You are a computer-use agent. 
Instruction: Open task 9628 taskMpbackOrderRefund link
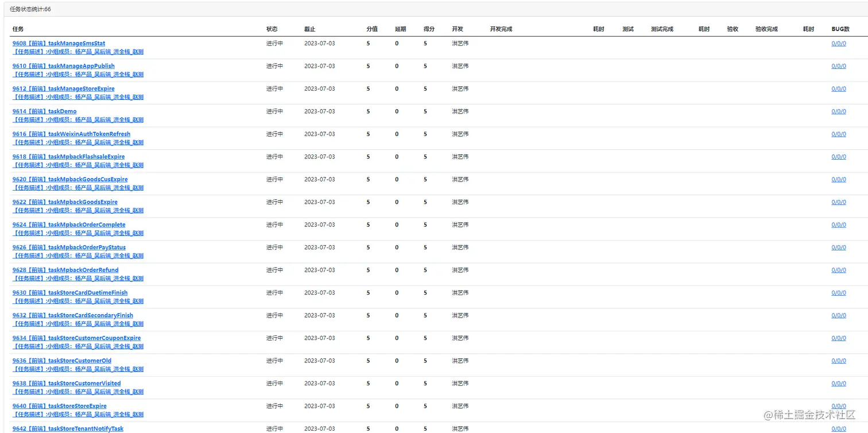click(x=65, y=270)
